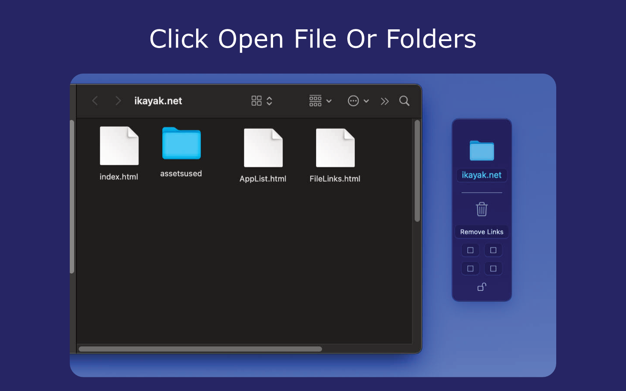The width and height of the screenshot is (626, 391).
Task: Click the ikayak.net link label in panel
Action: point(481,175)
